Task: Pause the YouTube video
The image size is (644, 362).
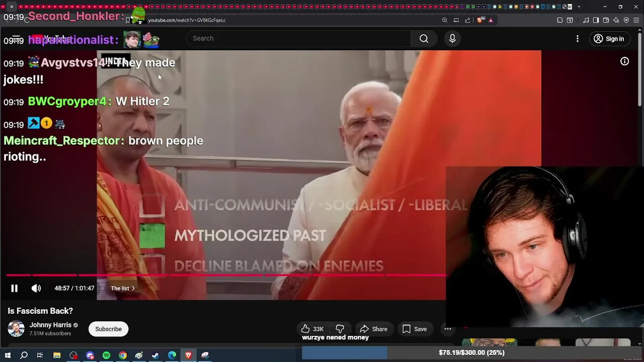Action: point(14,288)
